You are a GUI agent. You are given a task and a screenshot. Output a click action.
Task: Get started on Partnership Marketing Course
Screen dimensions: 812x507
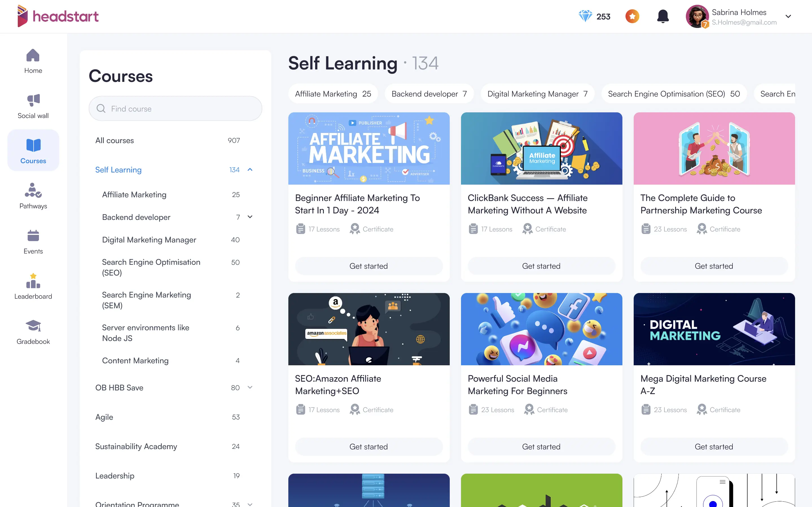[x=714, y=266]
